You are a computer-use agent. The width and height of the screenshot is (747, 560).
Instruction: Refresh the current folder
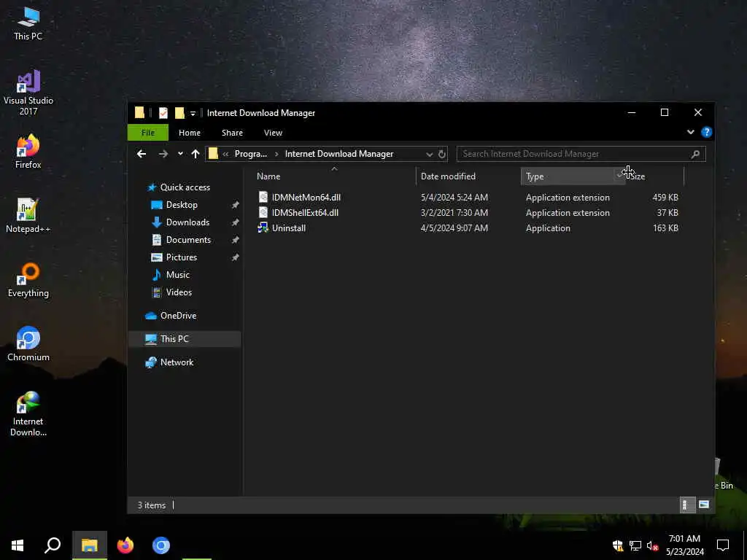click(441, 155)
